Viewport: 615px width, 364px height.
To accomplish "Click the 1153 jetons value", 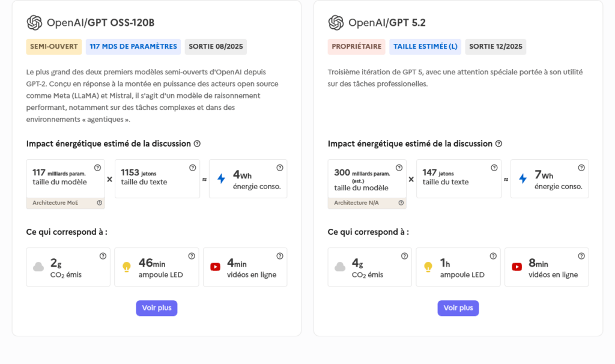I will [x=139, y=172].
